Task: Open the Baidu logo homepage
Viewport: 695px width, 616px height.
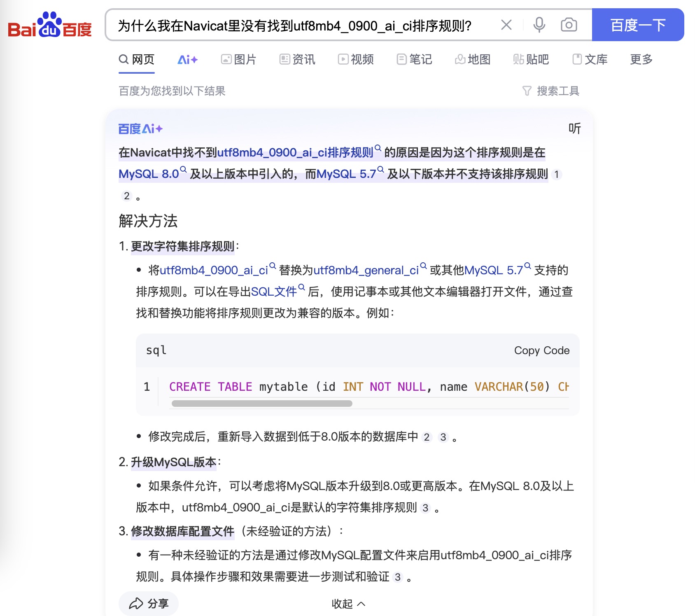Action: coord(50,25)
